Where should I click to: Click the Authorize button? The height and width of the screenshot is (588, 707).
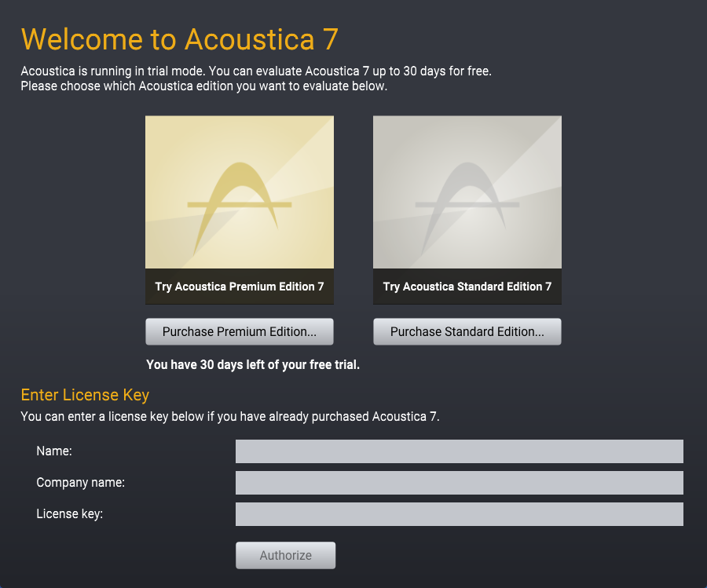pyautogui.click(x=285, y=555)
